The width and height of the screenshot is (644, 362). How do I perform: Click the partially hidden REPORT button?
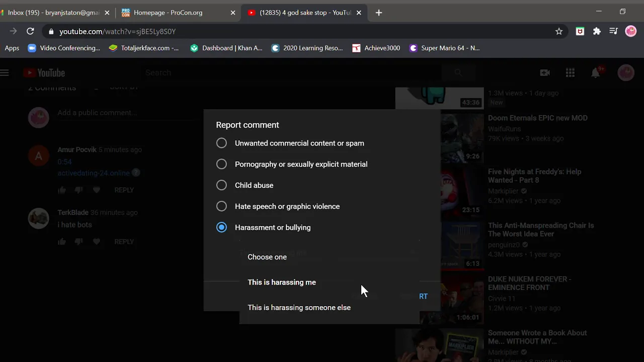[424, 296]
